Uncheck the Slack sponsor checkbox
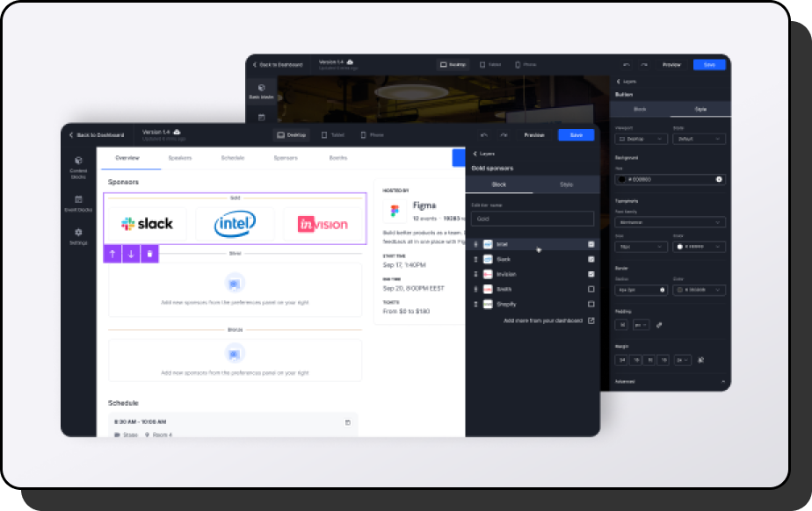 click(x=591, y=259)
